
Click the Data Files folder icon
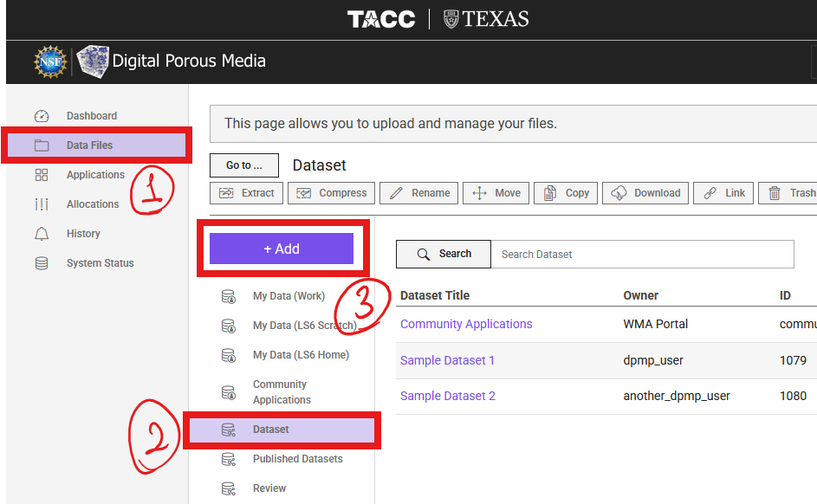coord(42,145)
